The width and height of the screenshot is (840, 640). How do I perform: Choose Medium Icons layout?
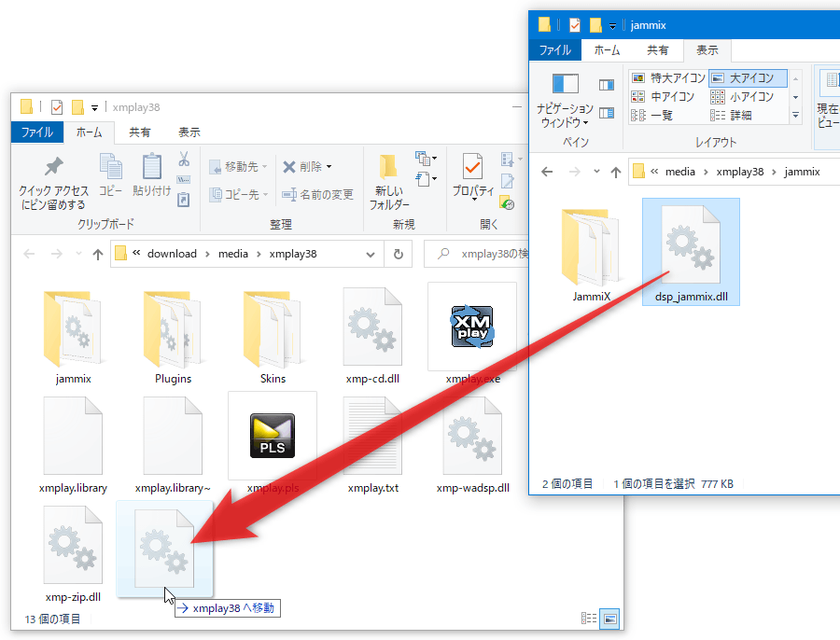point(663,97)
